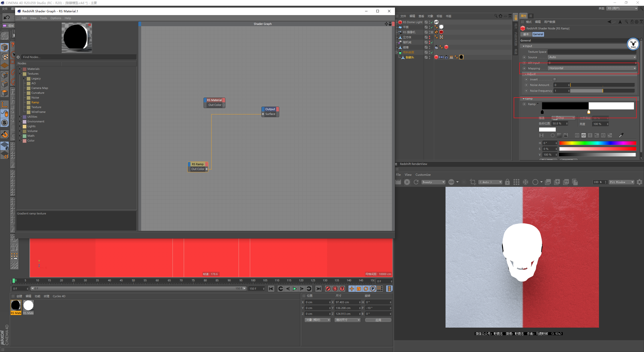Image resolution: width=644 pixels, height=352 pixels.
Task: Enable the Invert checkbox
Action: [x=555, y=79]
